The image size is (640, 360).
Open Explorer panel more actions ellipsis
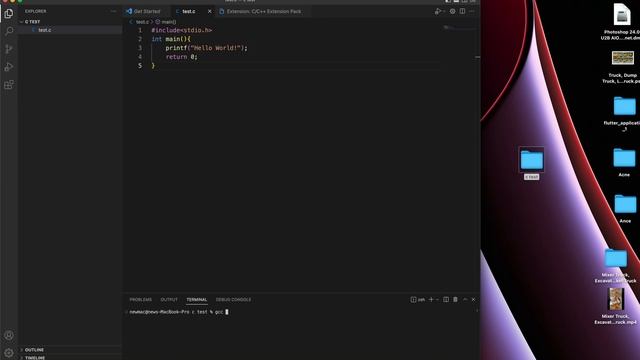point(113,11)
